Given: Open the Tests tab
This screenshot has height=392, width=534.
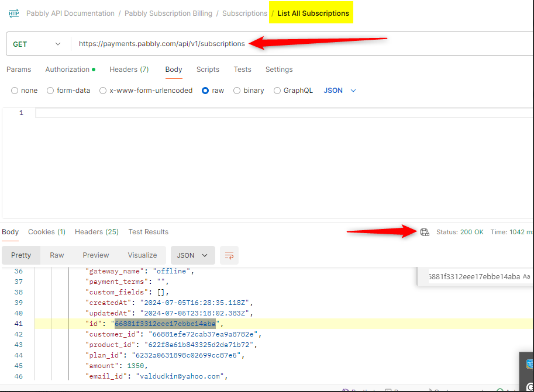Looking at the screenshot, I should coord(243,70).
